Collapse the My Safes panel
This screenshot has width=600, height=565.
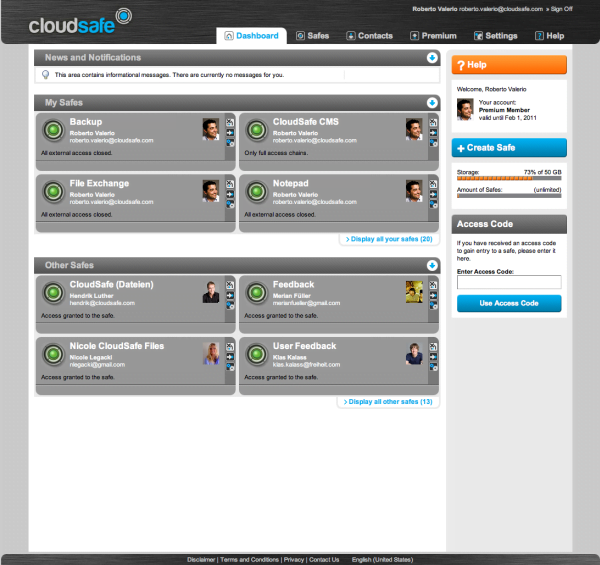click(x=432, y=103)
